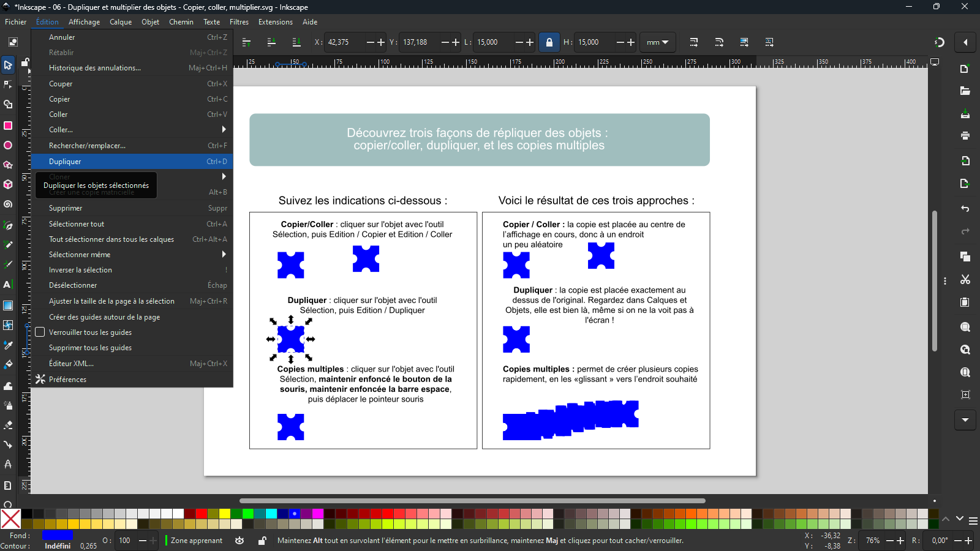Choose Éditeur XML... entry
Image resolution: width=980 pixels, height=551 pixels.
132,364
